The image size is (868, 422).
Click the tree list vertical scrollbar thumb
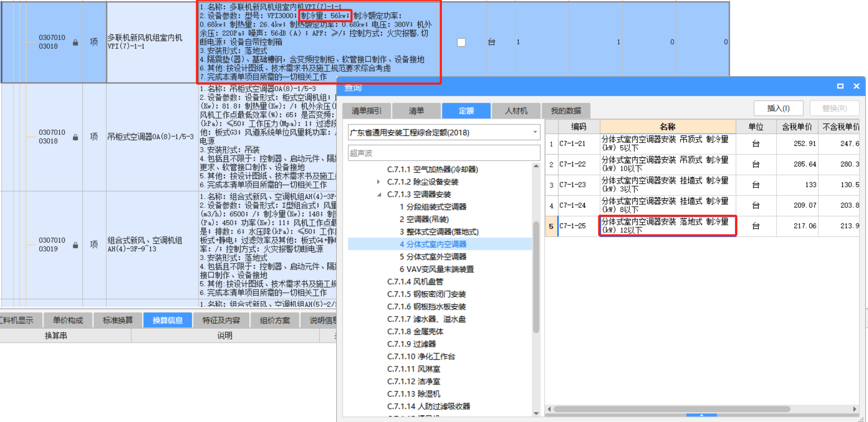[x=536, y=276]
